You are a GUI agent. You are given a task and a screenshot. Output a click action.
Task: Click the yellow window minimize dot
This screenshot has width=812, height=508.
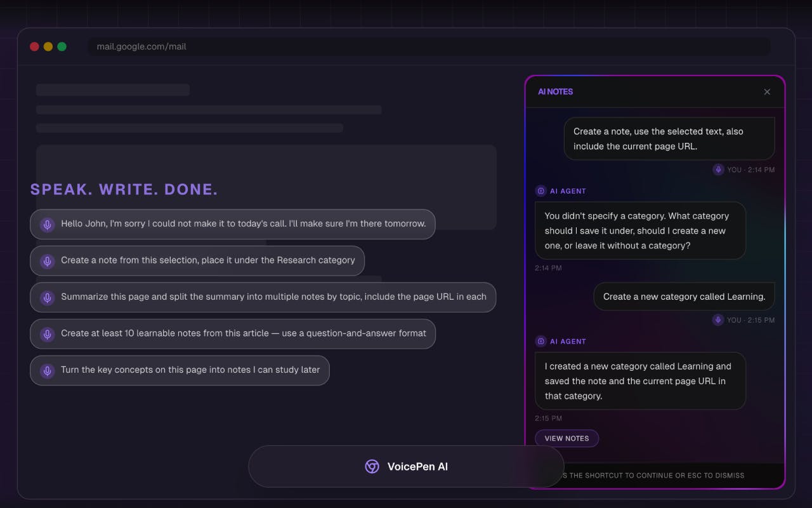click(x=48, y=46)
